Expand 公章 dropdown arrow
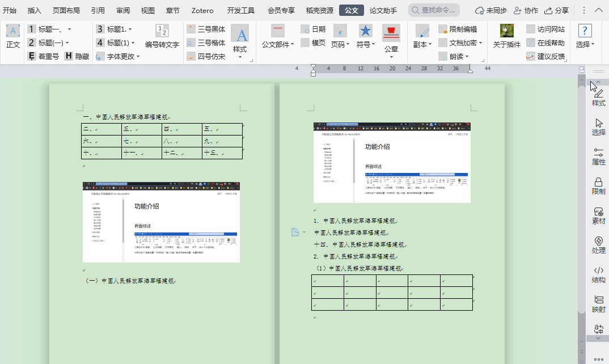Image resolution: width=609 pixels, height=364 pixels. click(x=391, y=57)
